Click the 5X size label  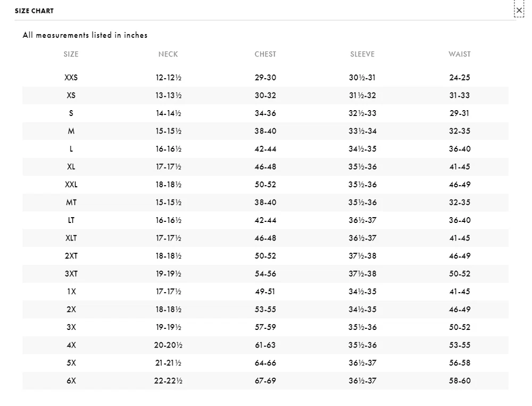(71, 363)
